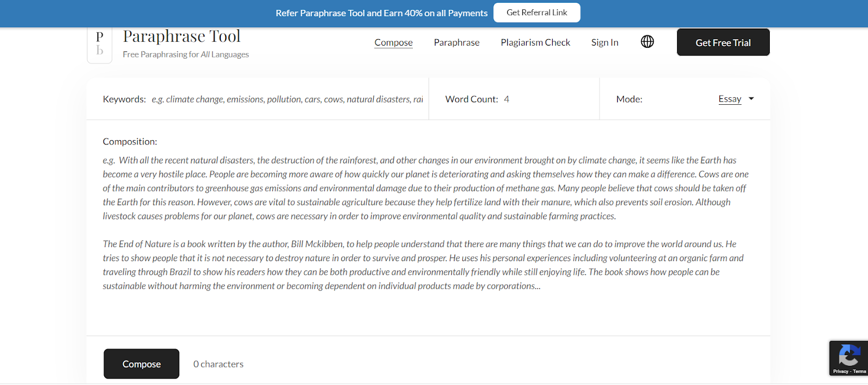Click the 0 characters counter
Image resolution: width=868 pixels, height=385 pixels.
[218, 364]
